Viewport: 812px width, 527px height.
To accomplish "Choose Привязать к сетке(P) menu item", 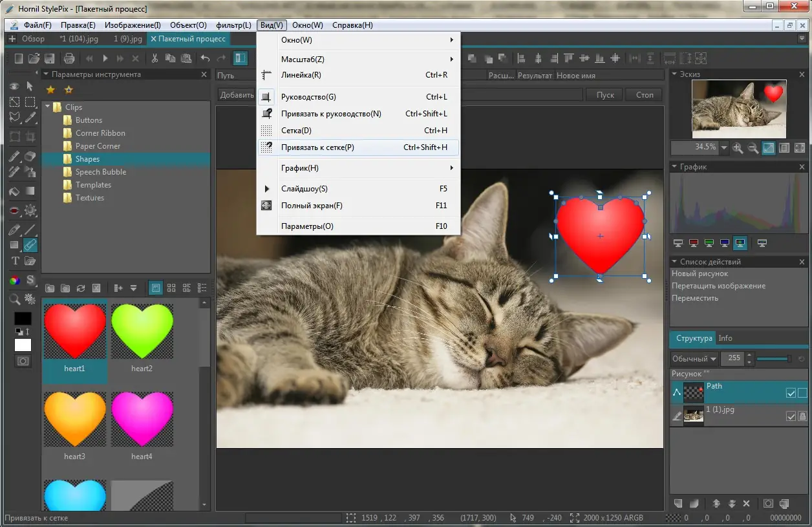I will 358,147.
